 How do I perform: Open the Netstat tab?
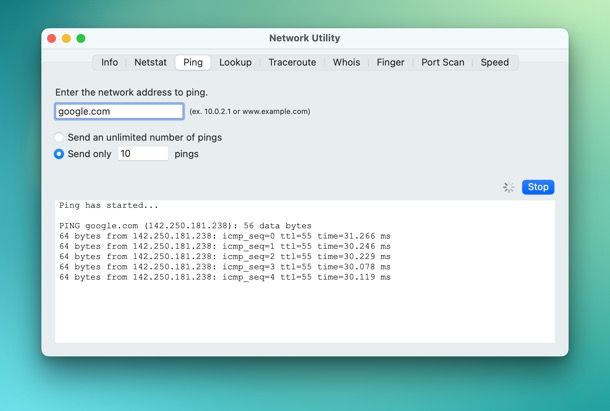pos(150,62)
